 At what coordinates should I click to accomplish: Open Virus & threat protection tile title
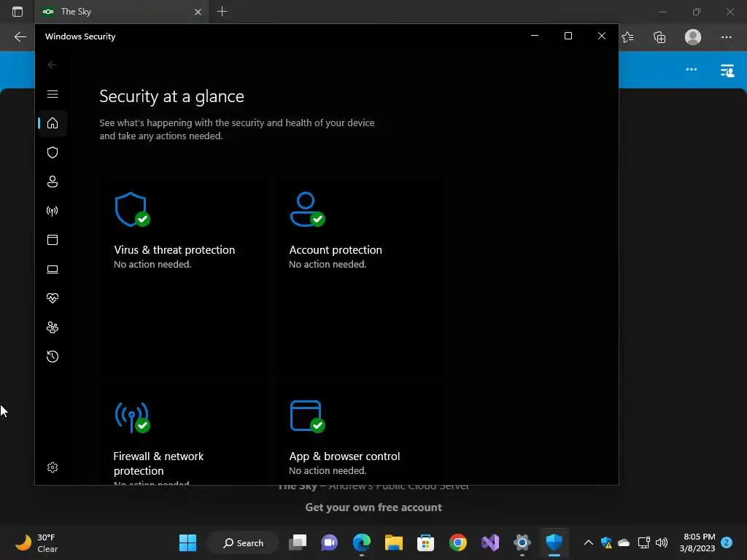174,250
